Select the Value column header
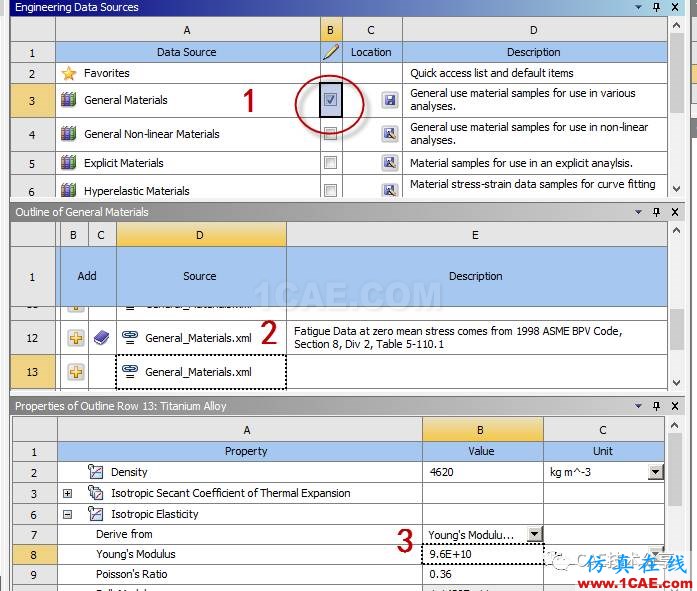 481,451
